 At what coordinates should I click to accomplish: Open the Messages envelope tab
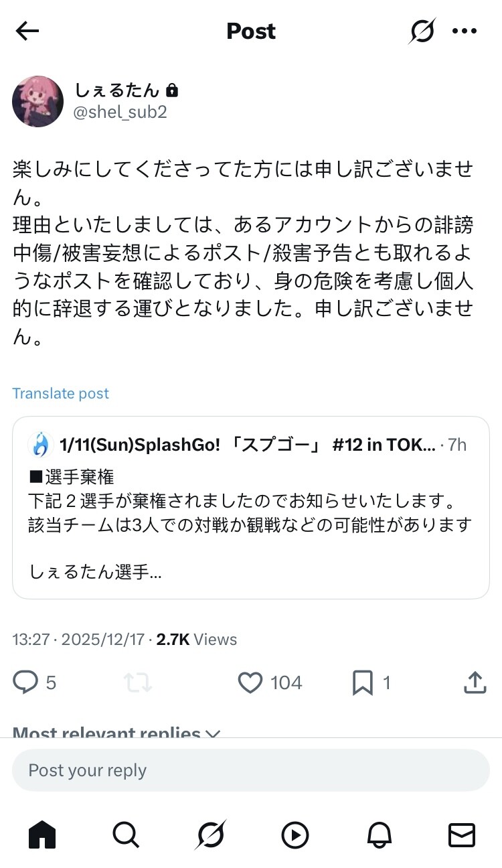point(461,835)
